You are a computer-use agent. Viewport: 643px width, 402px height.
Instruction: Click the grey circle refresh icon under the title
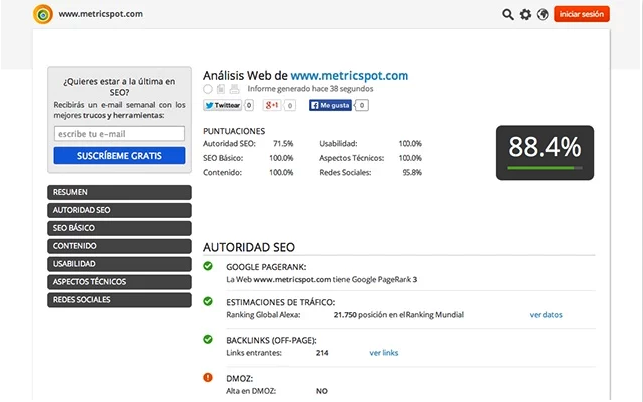tap(208, 89)
